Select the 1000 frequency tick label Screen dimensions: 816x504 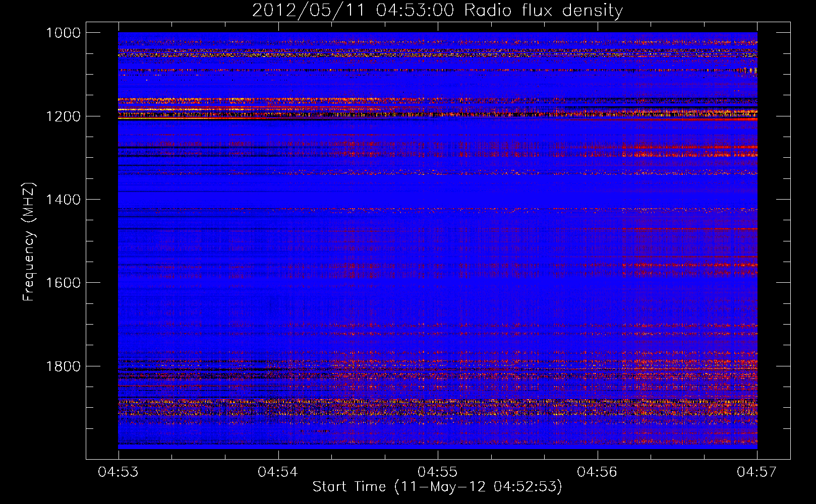coord(63,33)
